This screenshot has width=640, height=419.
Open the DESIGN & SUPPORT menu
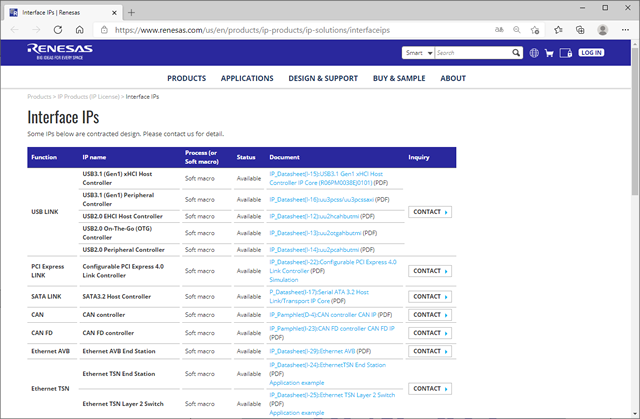[x=323, y=78]
